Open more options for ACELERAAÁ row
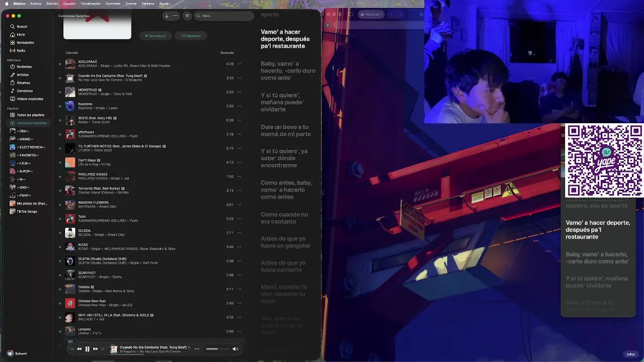The image size is (644, 362). (239, 64)
